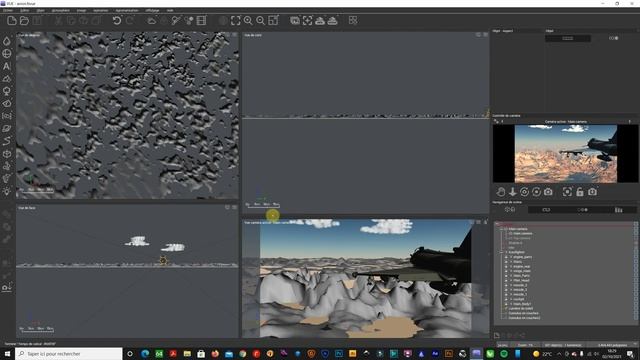Select the planet tool in sidebar
640x360 pixels.
click(7, 129)
